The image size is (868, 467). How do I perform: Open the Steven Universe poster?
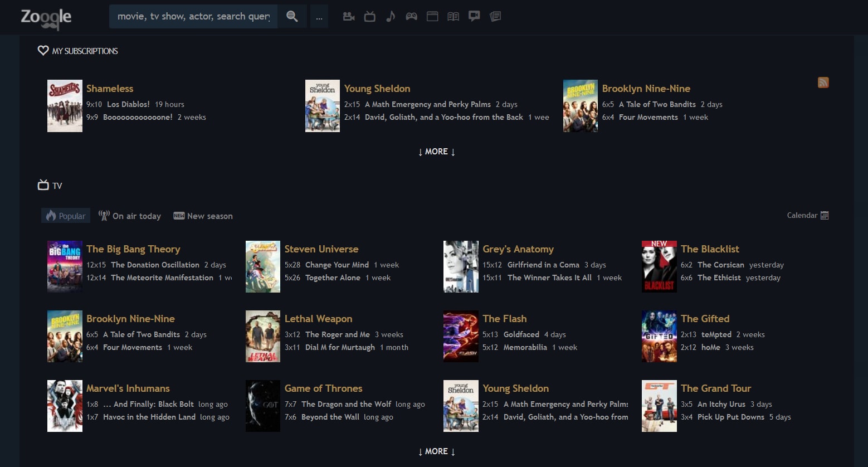coord(263,266)
